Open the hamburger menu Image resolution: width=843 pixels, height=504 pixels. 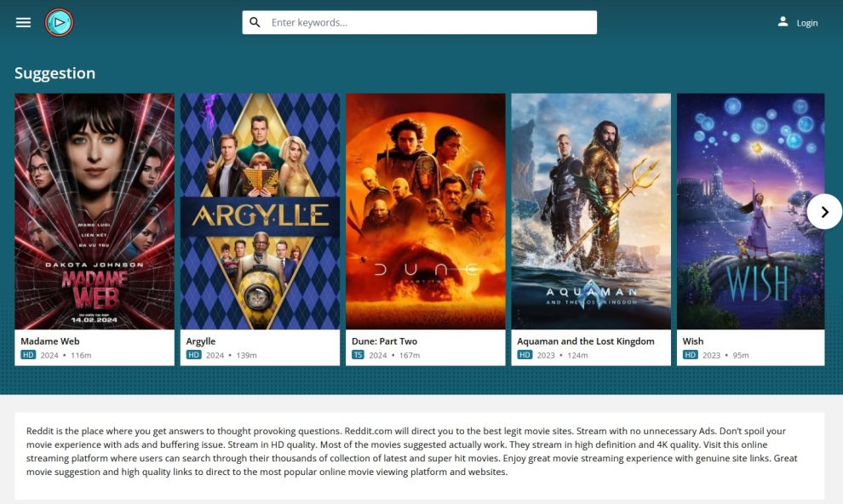pyautogui.click(x=23, y=23)
